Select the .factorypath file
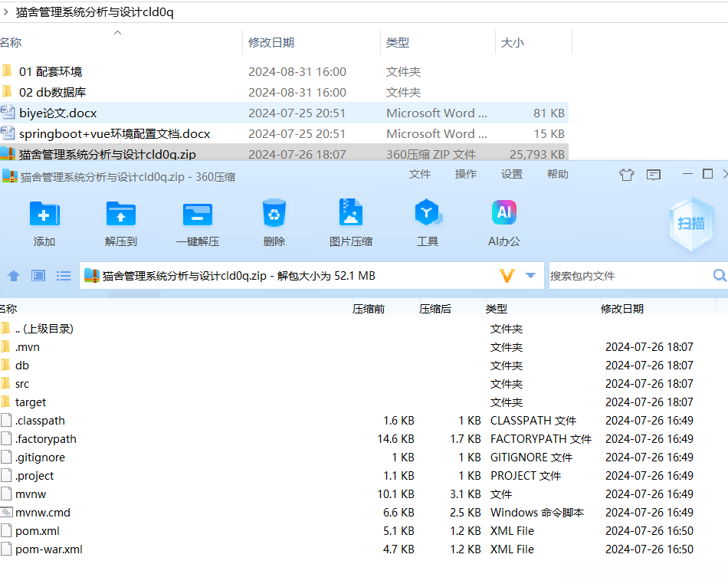This screenshot has height=587, width=728. click(364, 439)
